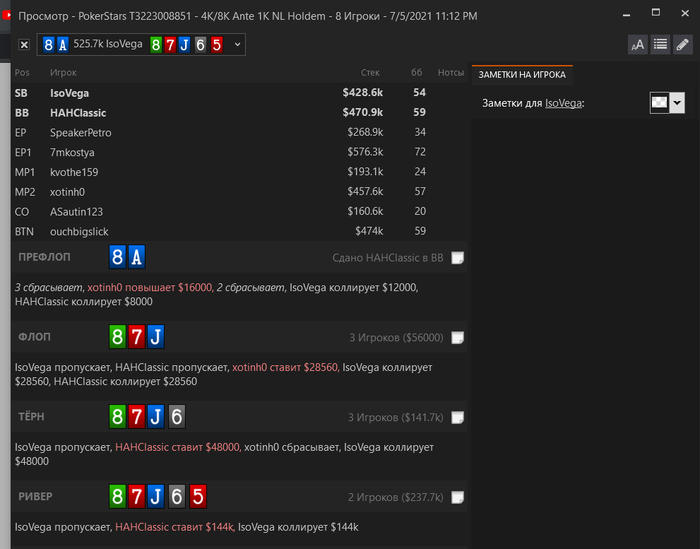Close the hand tab with X icon
This screenshot has width=700, height=549.
click(x=24, y=45)
